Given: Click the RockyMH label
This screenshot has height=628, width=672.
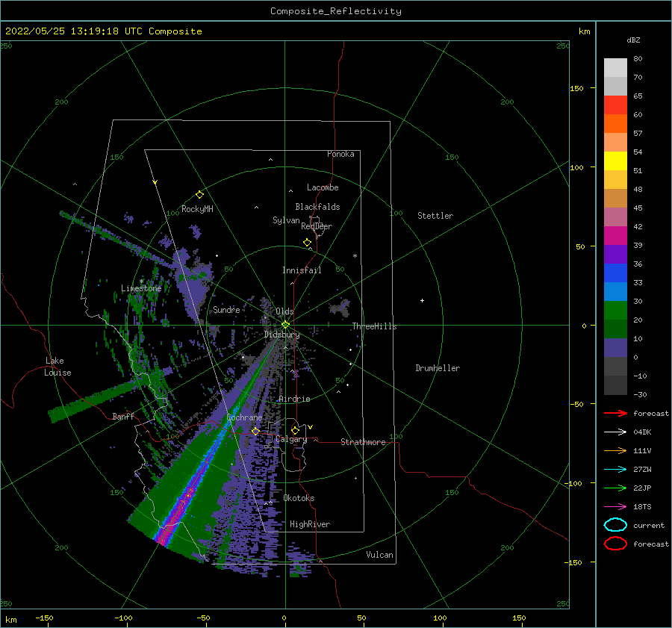Looking at the screenshot, I should point(197,209).
